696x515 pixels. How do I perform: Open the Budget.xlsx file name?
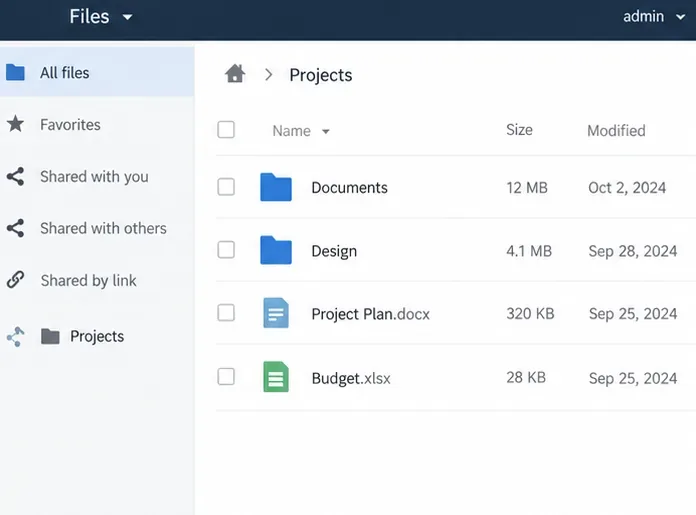tap(351, 378)
